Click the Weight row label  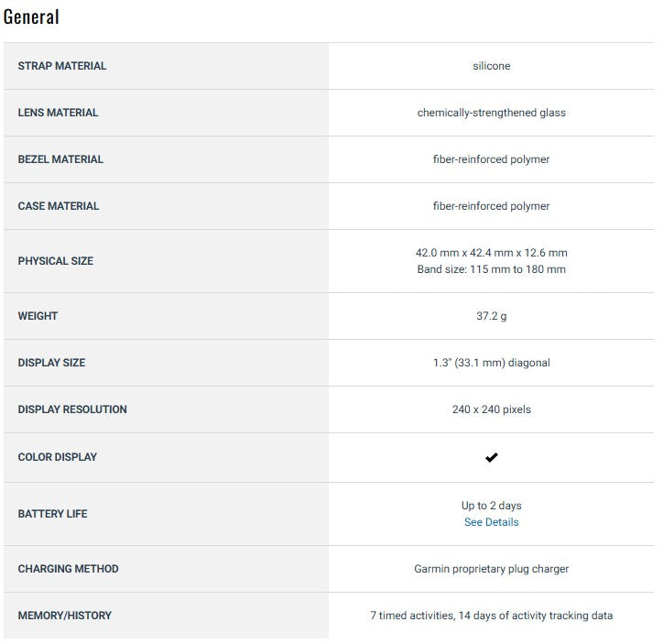point(38,316)
